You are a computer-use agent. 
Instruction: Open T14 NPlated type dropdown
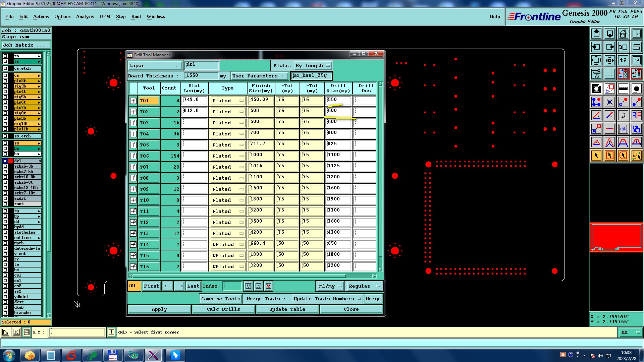click(228, 245)
